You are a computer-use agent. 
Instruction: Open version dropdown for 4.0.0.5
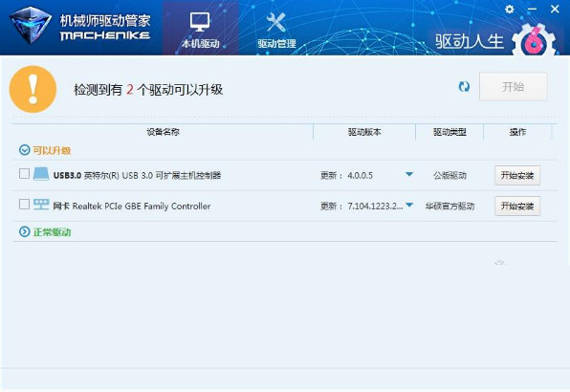[x=409, y=174]
